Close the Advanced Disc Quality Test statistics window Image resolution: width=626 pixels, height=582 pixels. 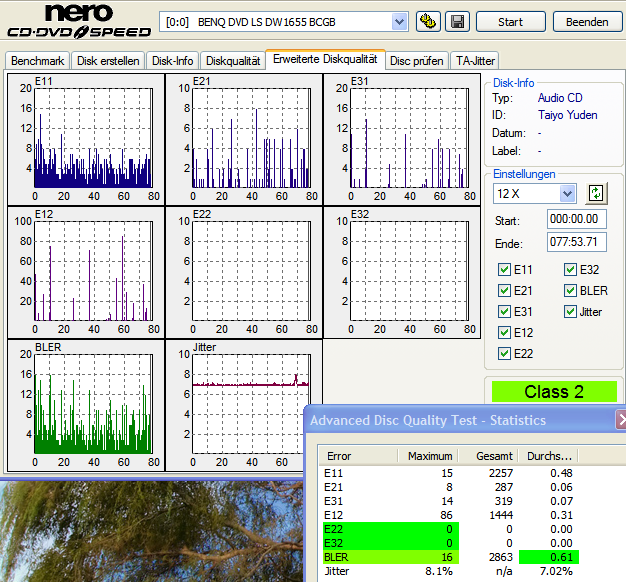coord(620,420)
